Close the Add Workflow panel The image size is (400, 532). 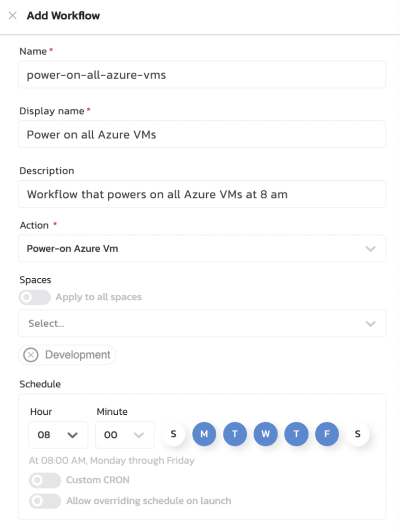[12, 16]
